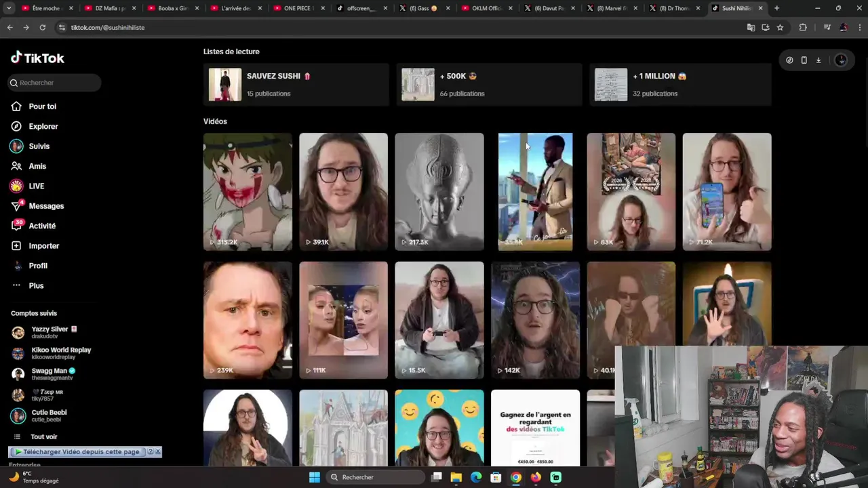The width and height of the screenshot is (868, 488).
Task: Open video with 15.5K views
Action: click(439, 320)
